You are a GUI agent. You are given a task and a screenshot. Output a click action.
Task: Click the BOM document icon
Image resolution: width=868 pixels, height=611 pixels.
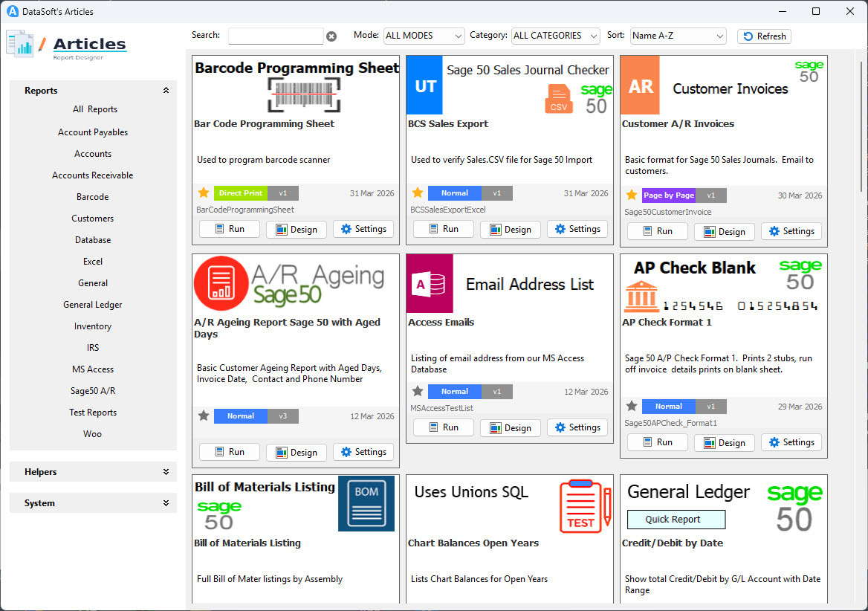[366, 503]
